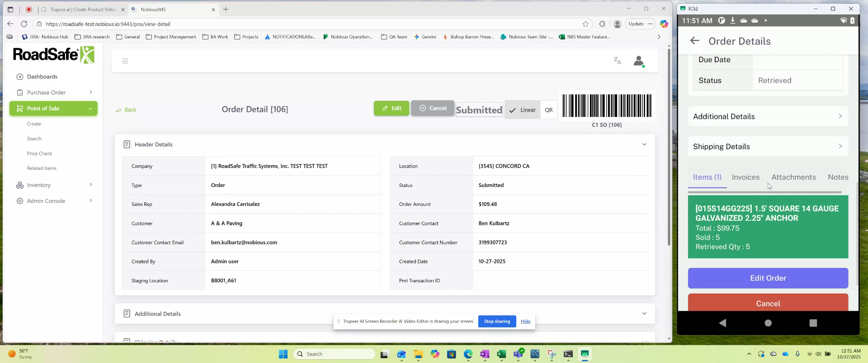Open File Explorer from the taskbar

coord(418,354)
